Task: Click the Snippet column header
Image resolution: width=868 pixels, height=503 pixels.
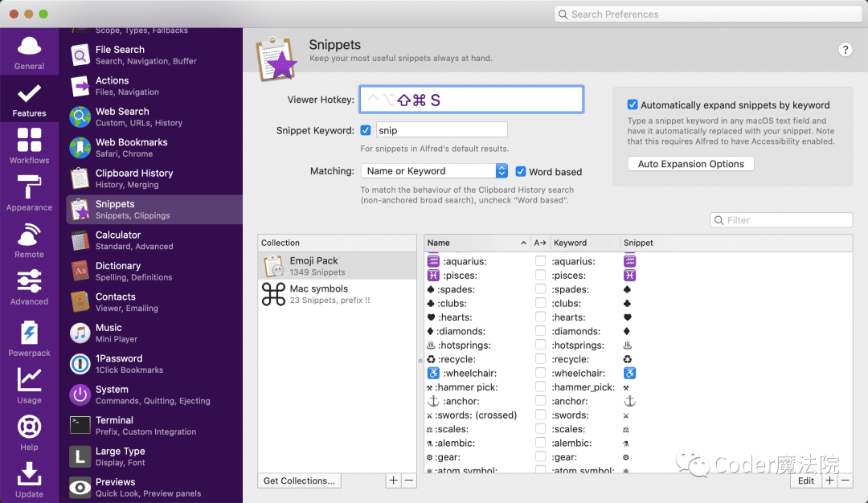Action: pos(736,243)
